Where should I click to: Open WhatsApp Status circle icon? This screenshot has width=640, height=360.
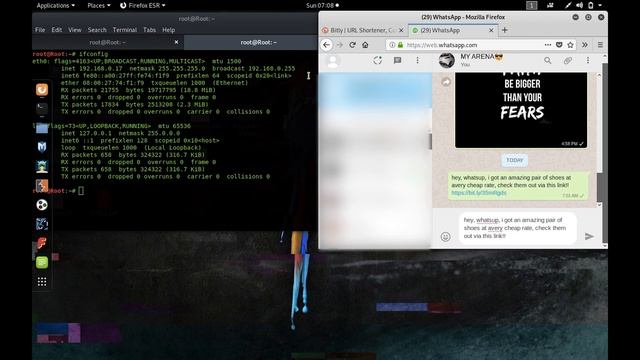(378, 60)
